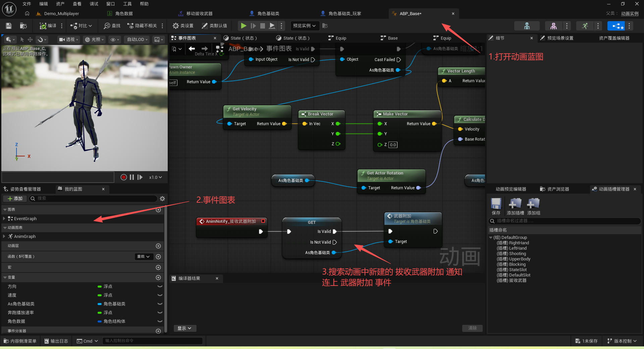Screen dimensions: 644x349
Task: Open the Browse to asset icon
Action: point(23,26)
